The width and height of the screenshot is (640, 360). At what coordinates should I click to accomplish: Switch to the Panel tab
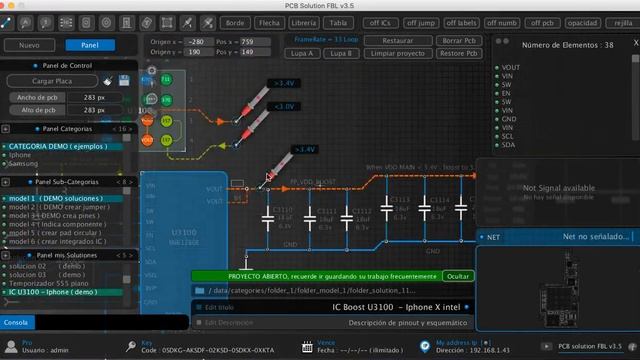click(90, 45)
